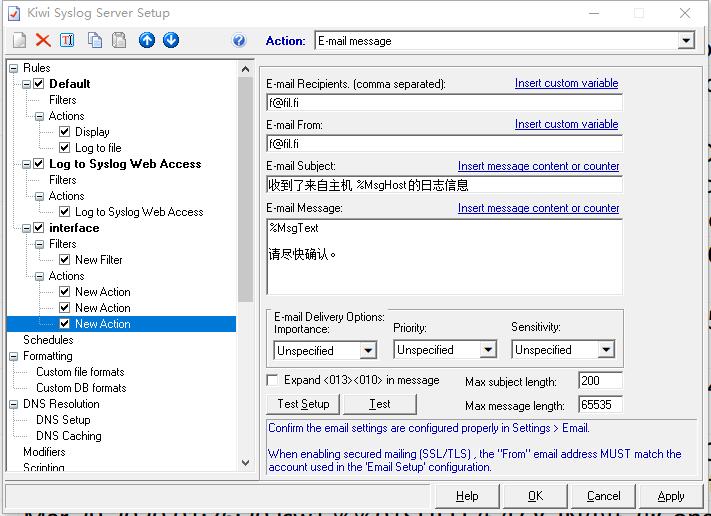Toggle the Log to file action checkbox
The width and height of the screenshot is (711, 516).
pos(65,148)
